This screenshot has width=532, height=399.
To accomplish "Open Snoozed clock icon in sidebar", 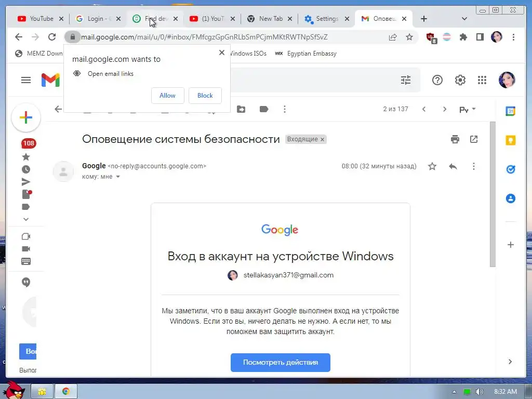I will click(26, 169).
